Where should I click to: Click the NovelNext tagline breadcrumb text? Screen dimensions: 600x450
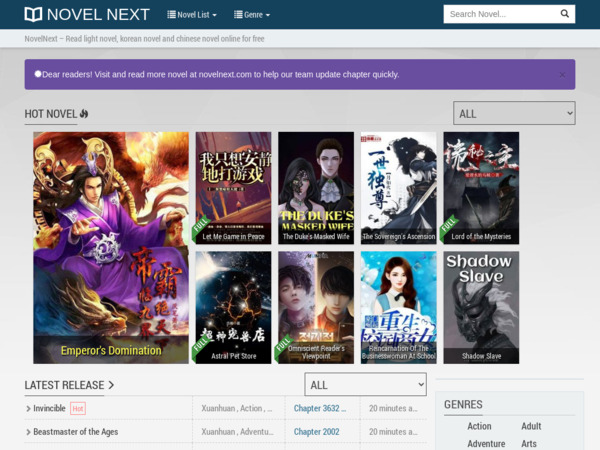click(144, 39)
